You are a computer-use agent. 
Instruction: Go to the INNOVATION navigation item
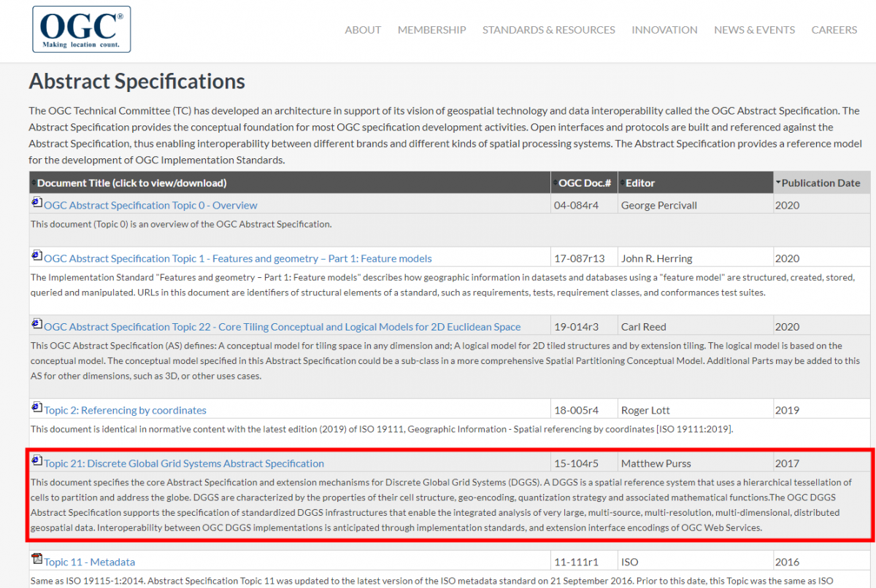coord(664,30)
